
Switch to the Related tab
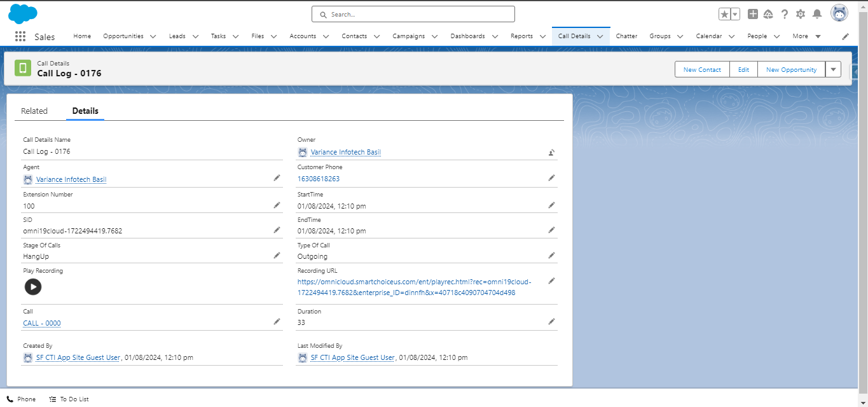[x=34, y=111]
